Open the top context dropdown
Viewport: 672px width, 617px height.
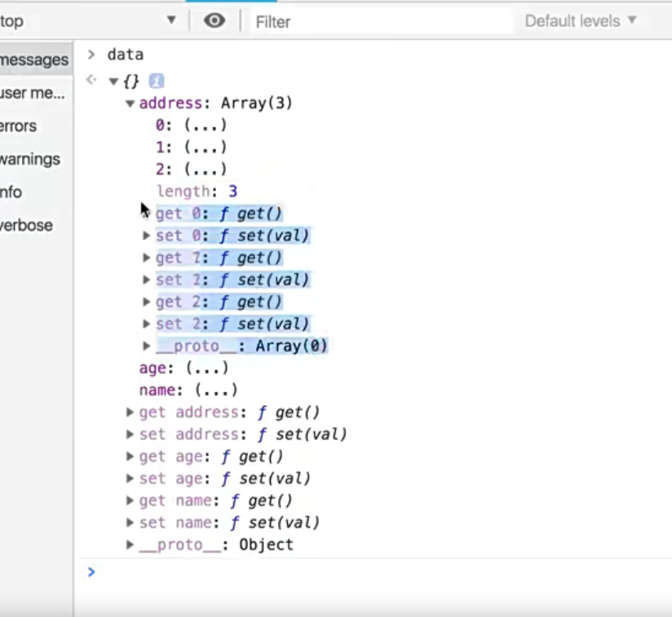[88, 21]
